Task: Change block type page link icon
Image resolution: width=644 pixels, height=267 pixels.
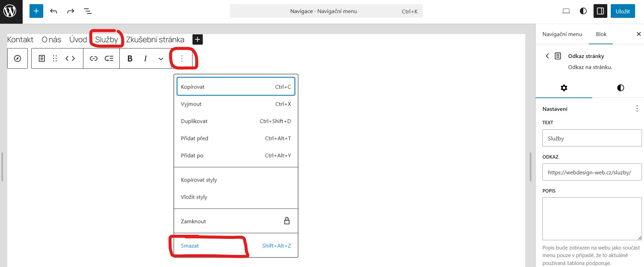Action: tap(42, 58)
